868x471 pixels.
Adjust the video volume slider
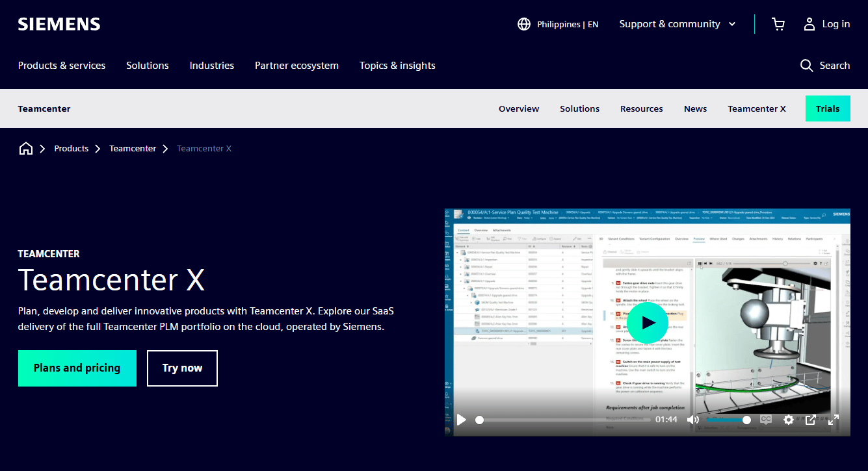pos(728,420)
